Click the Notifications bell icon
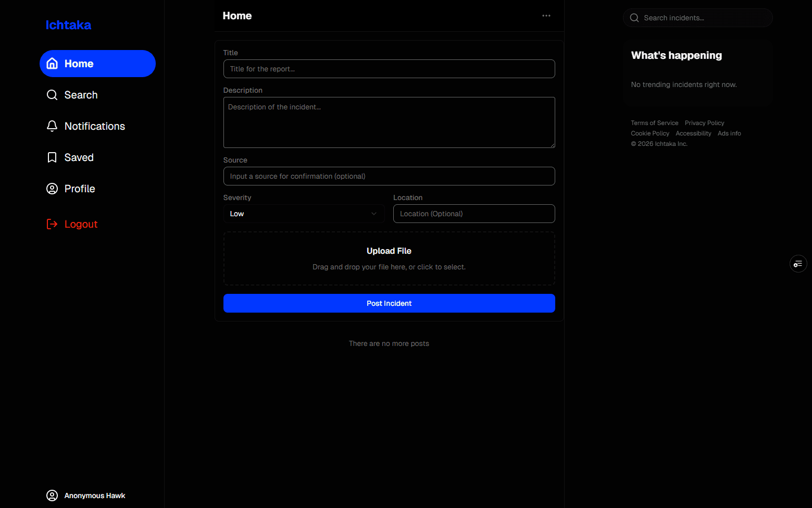The height and width of the screenshot is (508, 812). (52, 126)
